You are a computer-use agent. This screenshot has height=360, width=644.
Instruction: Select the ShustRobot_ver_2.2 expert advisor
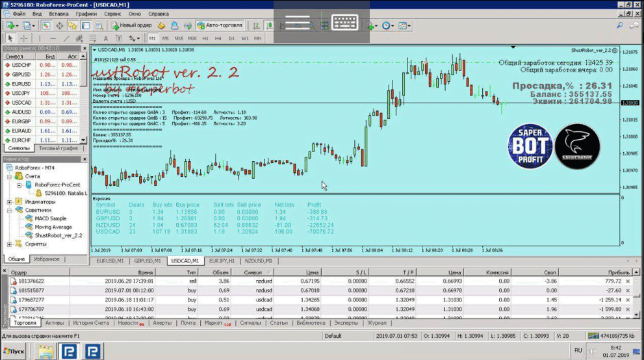coord(58,235)
